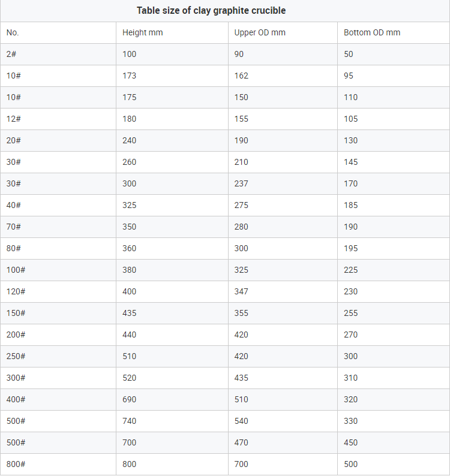Screen dimensions: 450x476
Task: Click bottom OD value 450
Action: (x=351, y=442)
